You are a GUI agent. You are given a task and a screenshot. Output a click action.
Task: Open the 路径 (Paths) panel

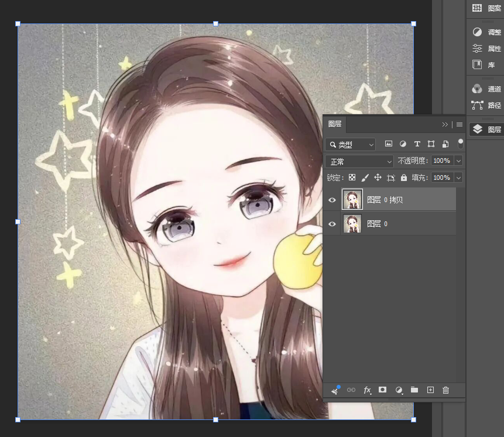pos(486,105)
